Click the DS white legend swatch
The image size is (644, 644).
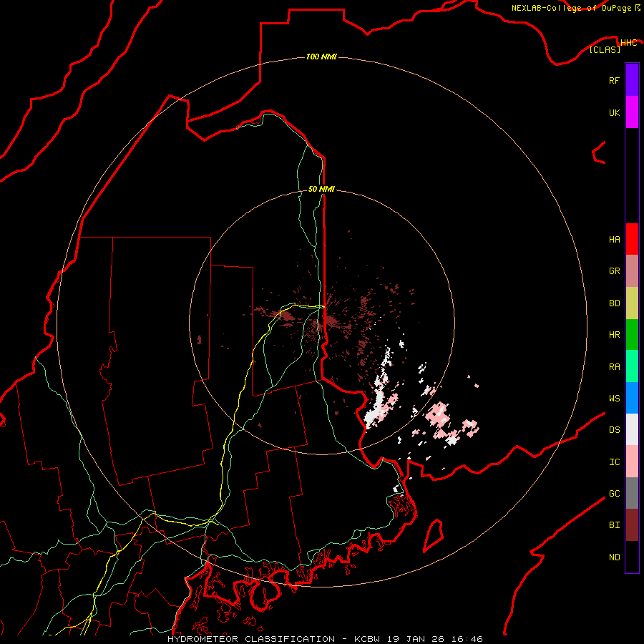pyautogui.click(x=632, y=429)
